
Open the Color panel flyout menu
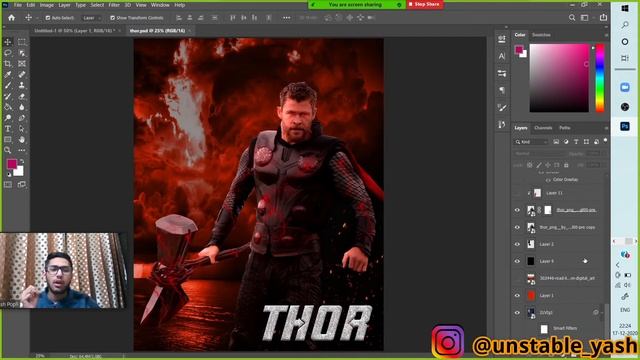(606, 35)
